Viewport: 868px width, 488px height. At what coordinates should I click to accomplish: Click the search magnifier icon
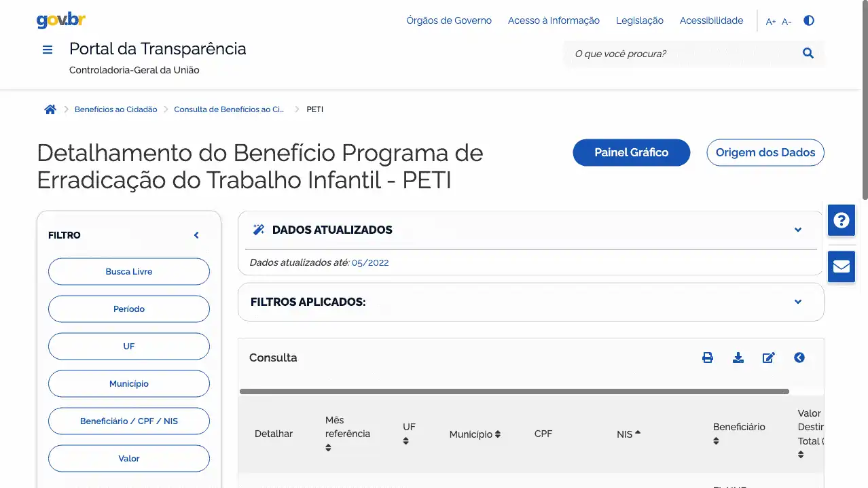tap(808, 54)
